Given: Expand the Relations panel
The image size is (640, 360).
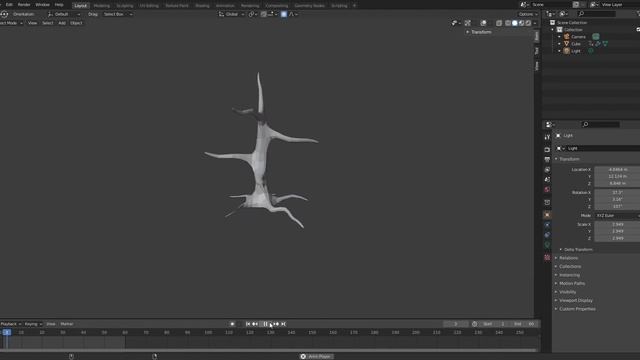Looking at the screenshot, I should point(568,258).
